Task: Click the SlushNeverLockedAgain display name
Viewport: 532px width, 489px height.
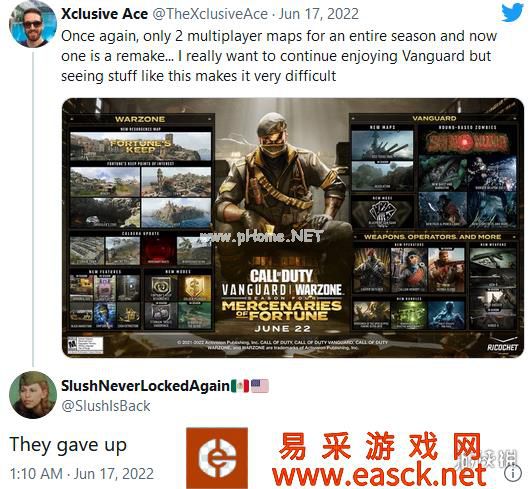Action: [x=145, y=386]
